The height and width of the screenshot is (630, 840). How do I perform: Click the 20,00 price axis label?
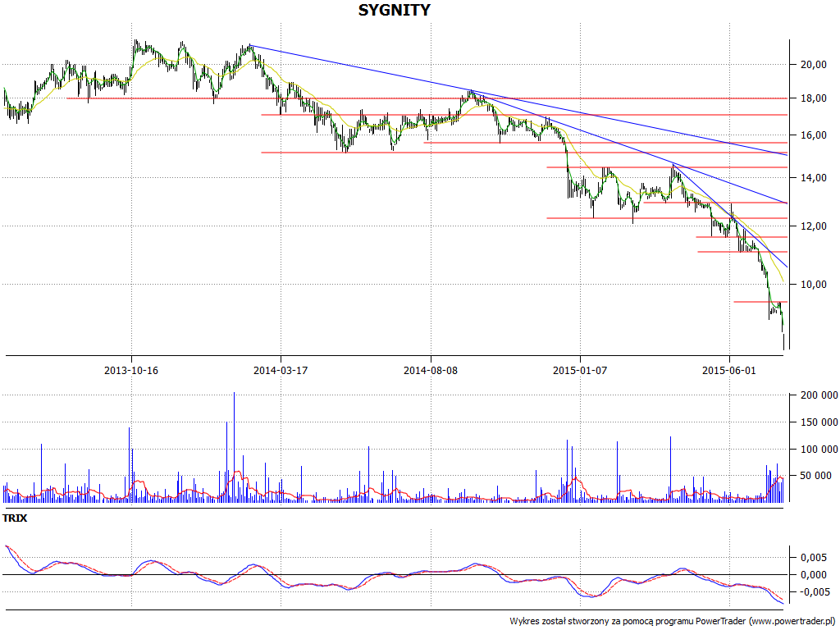(813, 64)
